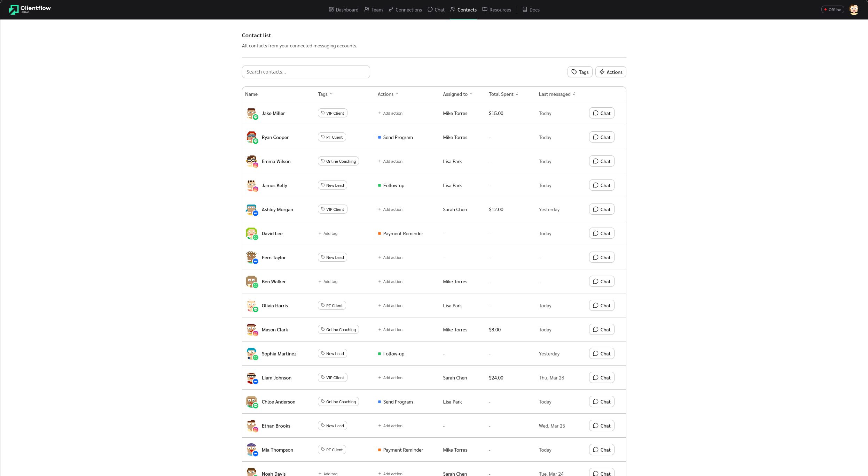868x476 pixels.
Task: Click the Connections plug icon
Action: [391, 9]
